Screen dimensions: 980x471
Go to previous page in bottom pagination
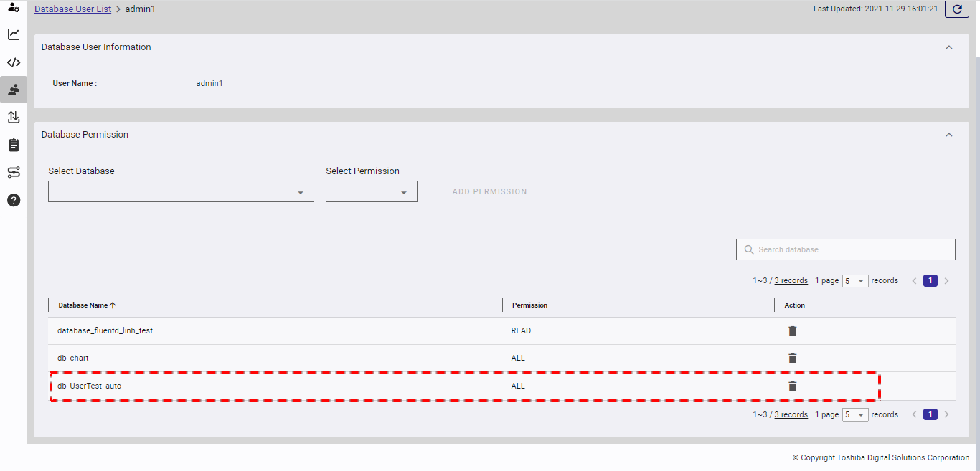pyautogui.click(x=915, y=414)
